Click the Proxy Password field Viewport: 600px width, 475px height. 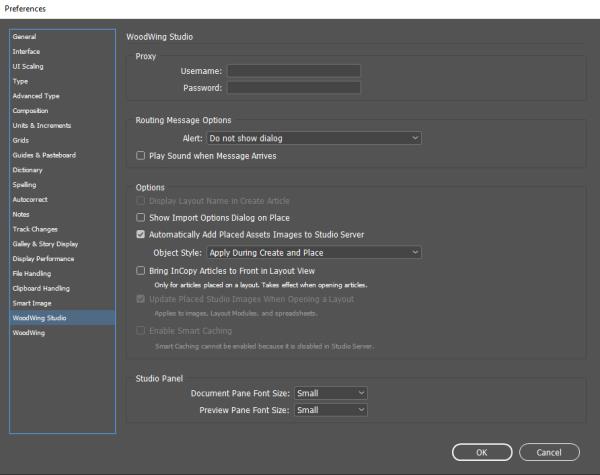click(x=294, y=88)
